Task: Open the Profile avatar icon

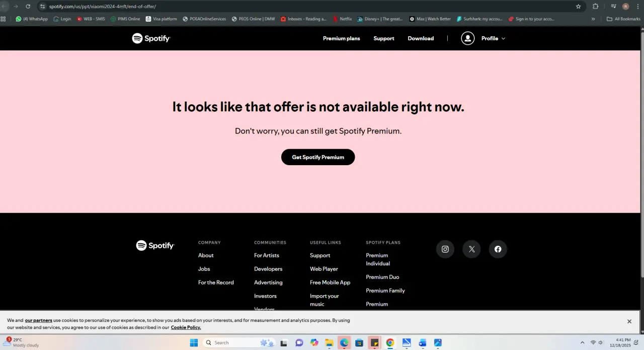Action: 468,38
